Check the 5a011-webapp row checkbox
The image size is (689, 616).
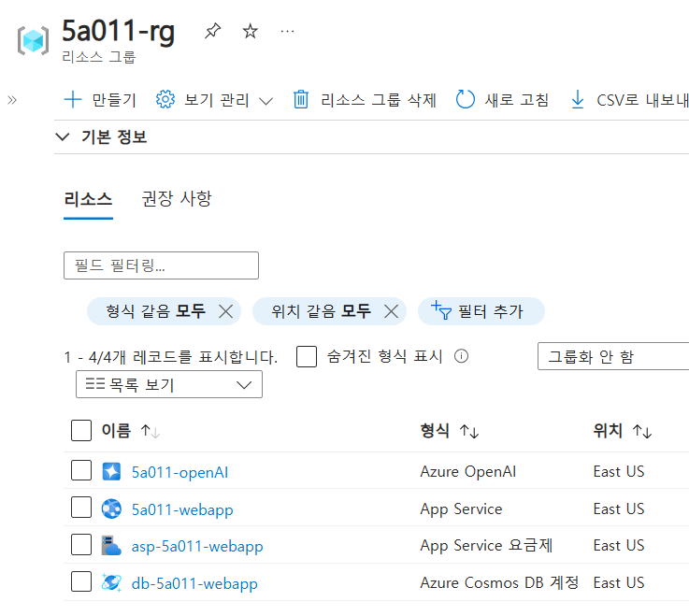(x=81, y=508)
